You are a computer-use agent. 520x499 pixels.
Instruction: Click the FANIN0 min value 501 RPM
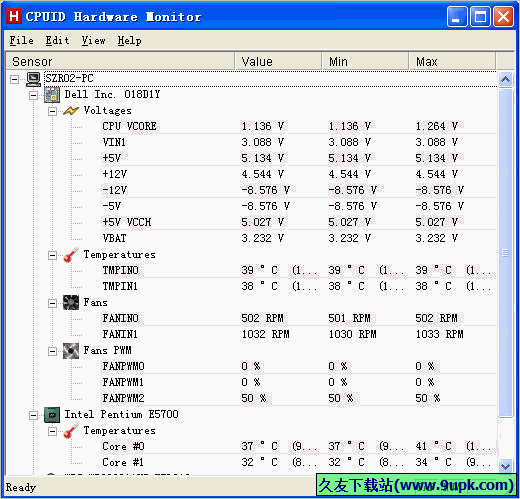pyautogui.click(x=349, y=319)
